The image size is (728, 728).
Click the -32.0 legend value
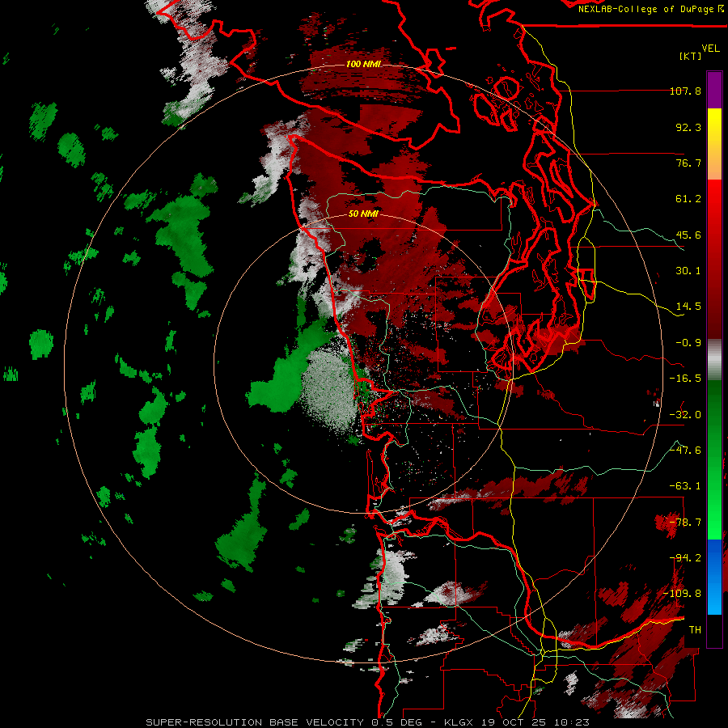tap(685, 415)
